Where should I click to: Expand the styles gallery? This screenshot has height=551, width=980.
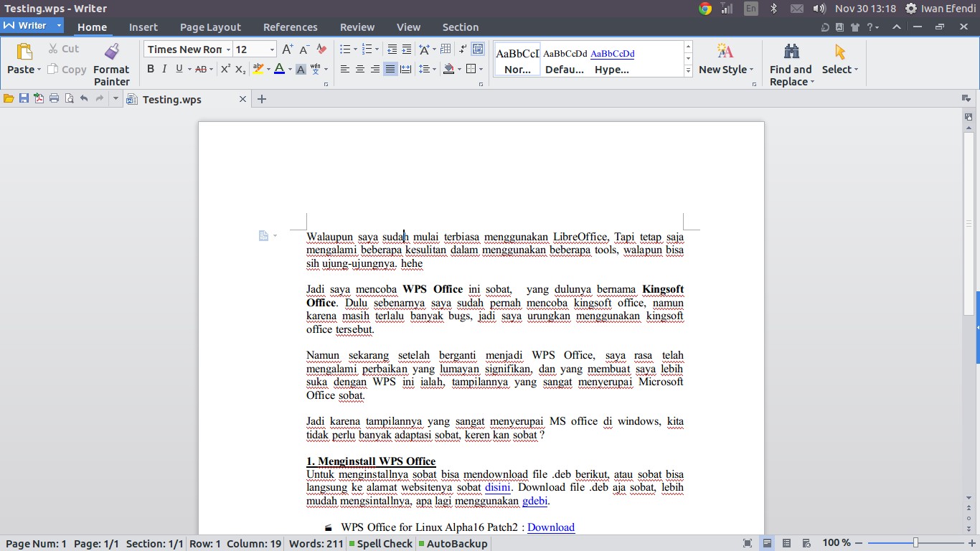(x=688, y=70)
